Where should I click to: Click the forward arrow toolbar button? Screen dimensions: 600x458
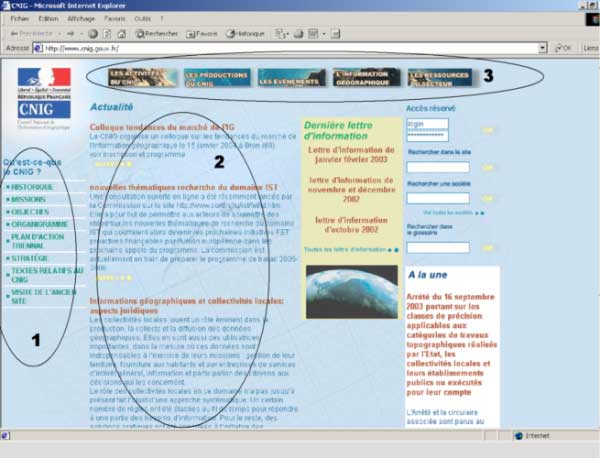[x=70, y=34]
